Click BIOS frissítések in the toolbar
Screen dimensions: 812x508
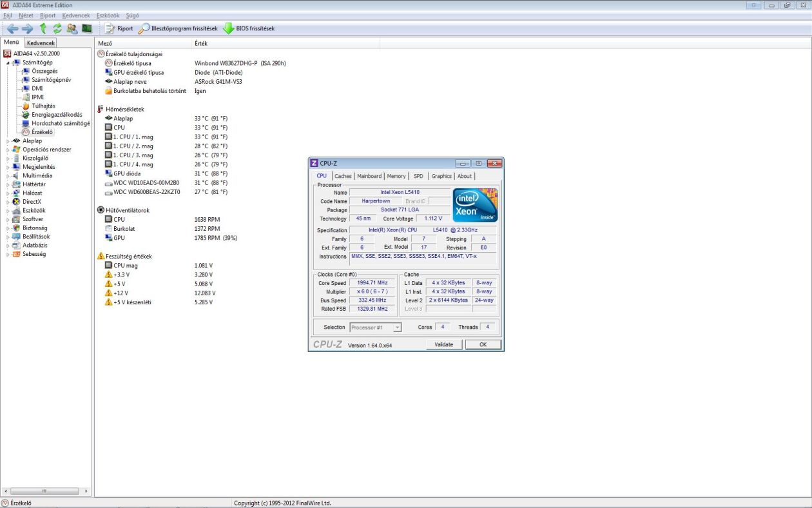[249, 28]
